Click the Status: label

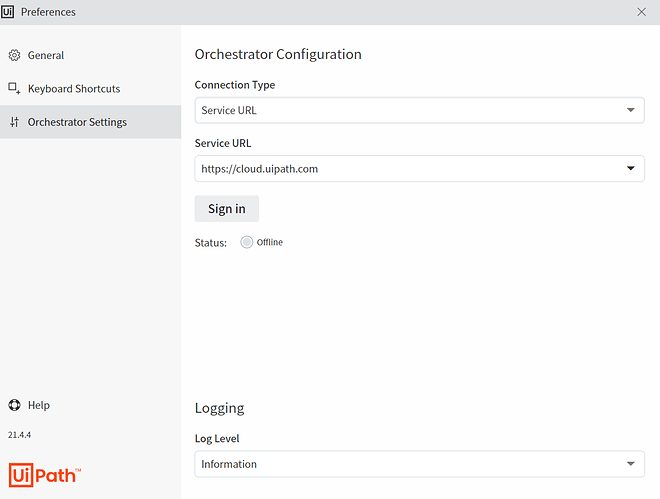210,243
